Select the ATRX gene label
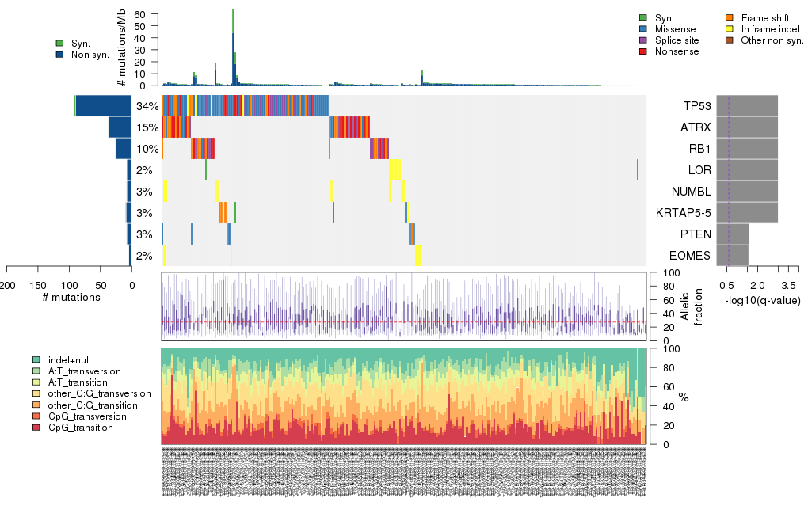The image size is (808, 532). pos(696,127)
